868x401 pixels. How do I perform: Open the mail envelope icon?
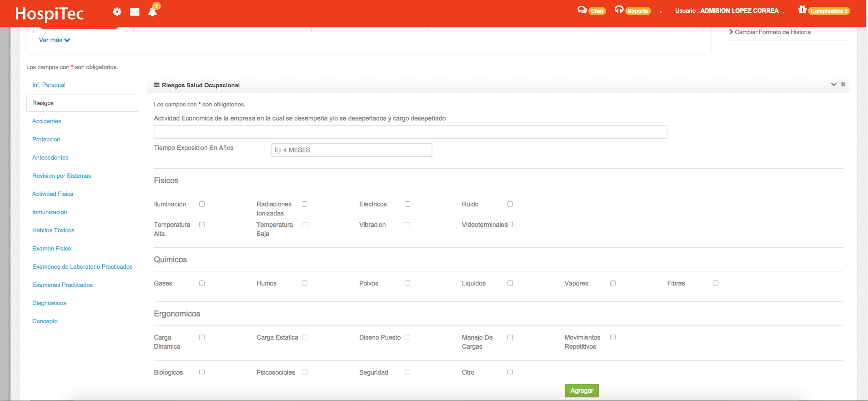point(135,12)
